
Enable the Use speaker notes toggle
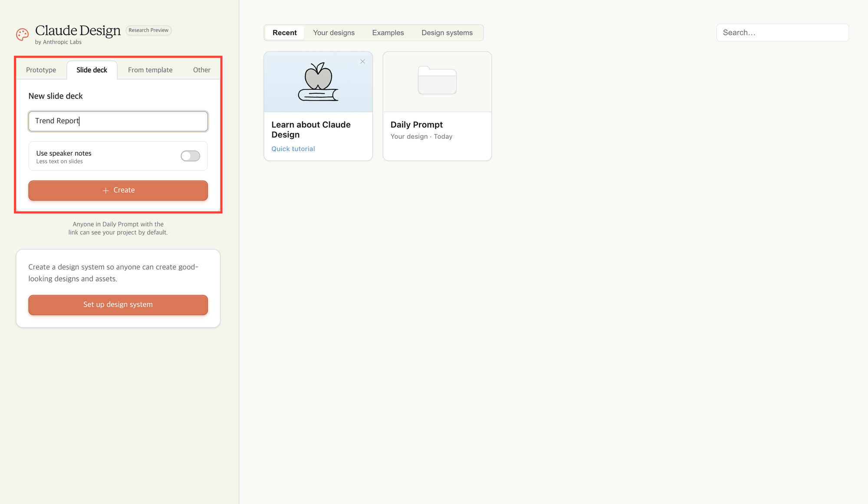(190, 156)
